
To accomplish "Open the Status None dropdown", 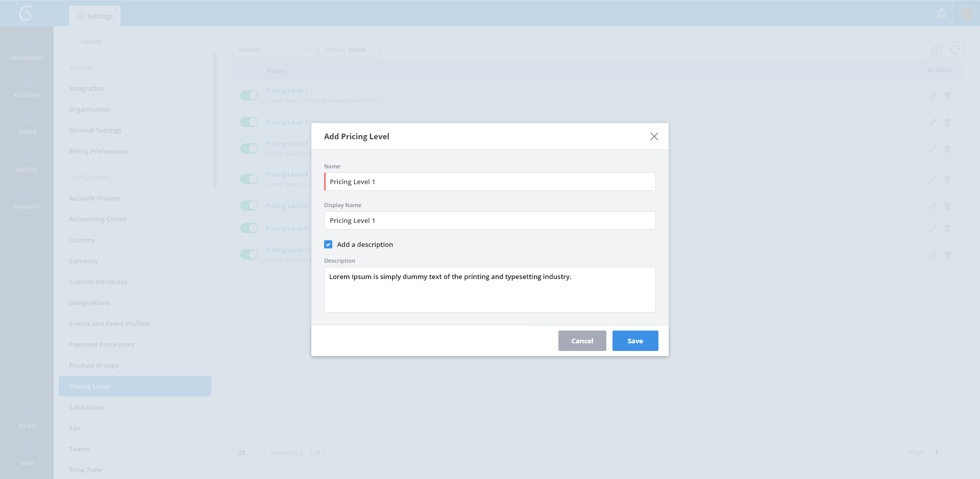I will point(349,50).
